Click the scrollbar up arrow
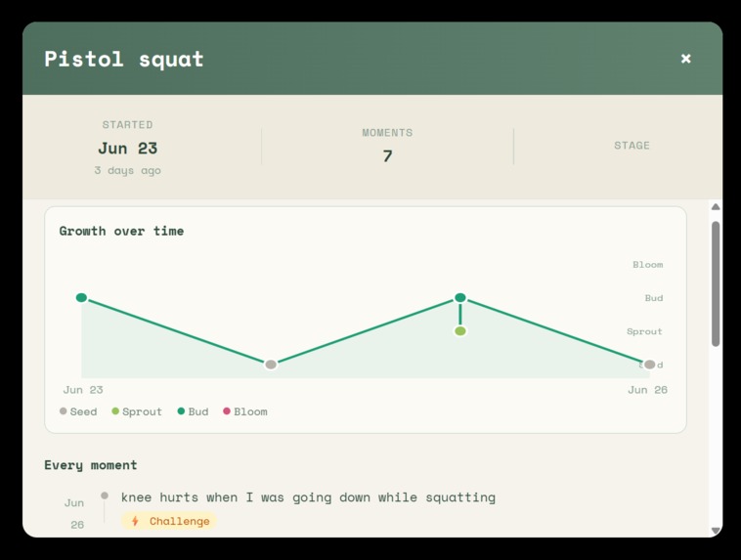741x560 pixels. tap(716, 206)
